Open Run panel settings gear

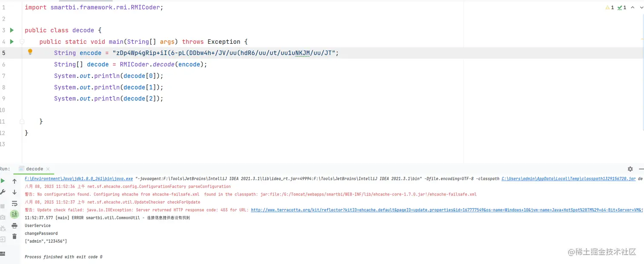[630, 169]
